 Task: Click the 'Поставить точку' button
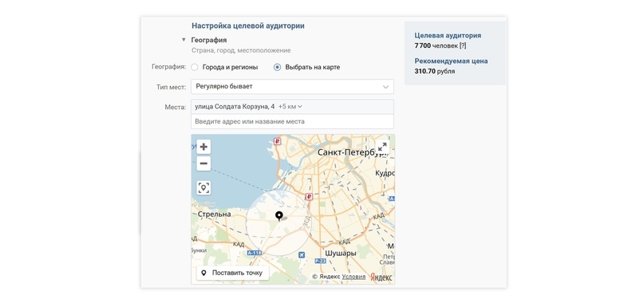pos(232,273)
